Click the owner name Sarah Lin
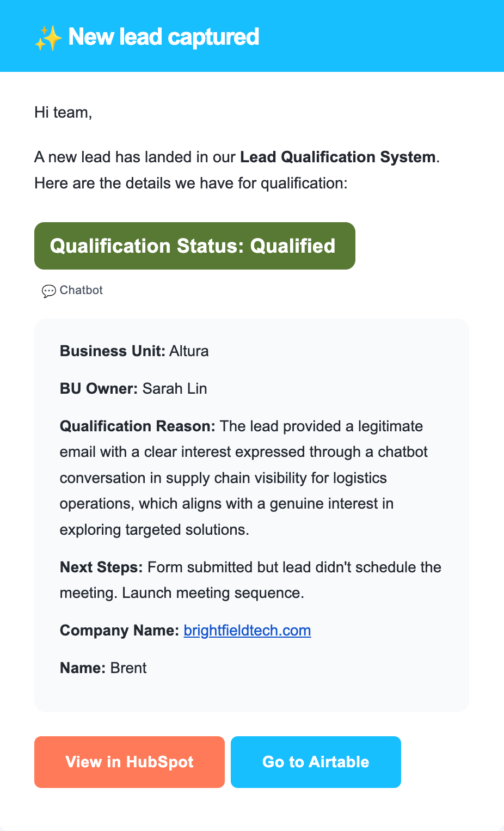Viewport: 504px width, 831px height. (175, 389)
